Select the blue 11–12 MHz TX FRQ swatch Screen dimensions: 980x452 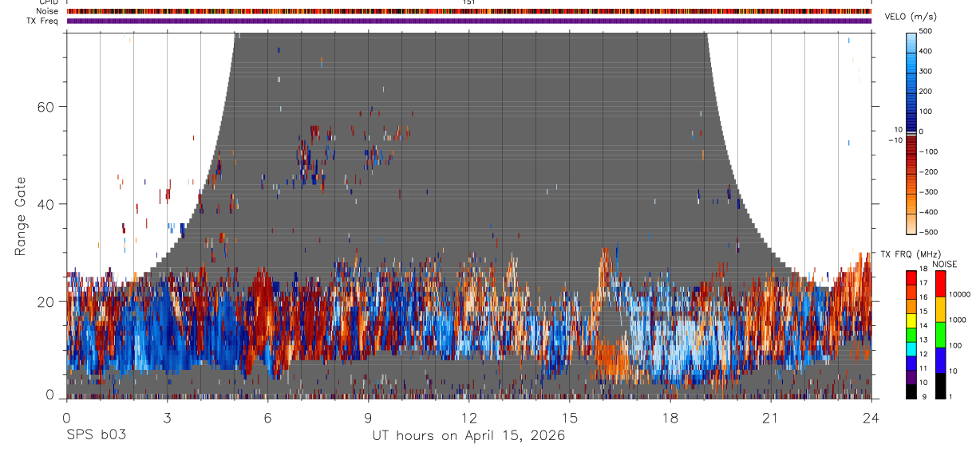pos(911,363)
